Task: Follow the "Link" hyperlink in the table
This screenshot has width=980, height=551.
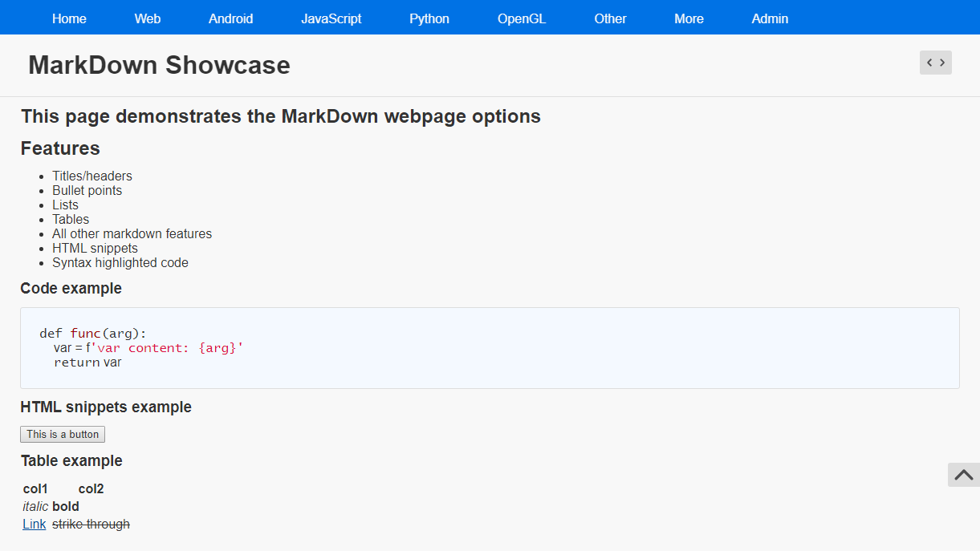Action: [35, 525]
